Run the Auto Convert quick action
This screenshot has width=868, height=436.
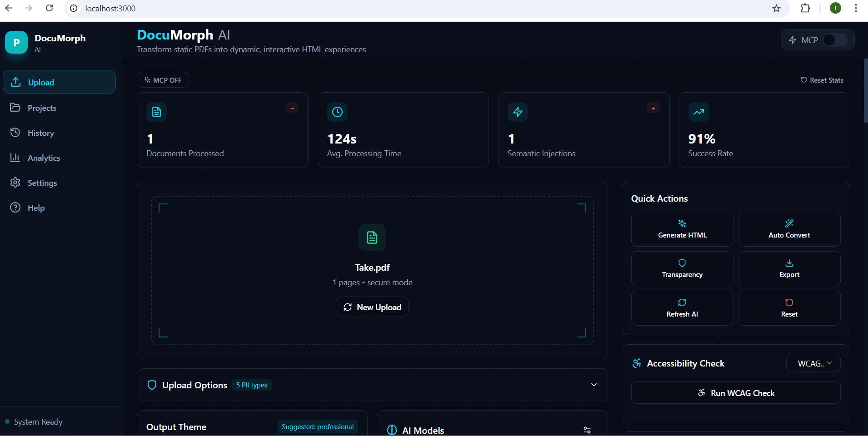pyautogui.click(x=789, y=229)
